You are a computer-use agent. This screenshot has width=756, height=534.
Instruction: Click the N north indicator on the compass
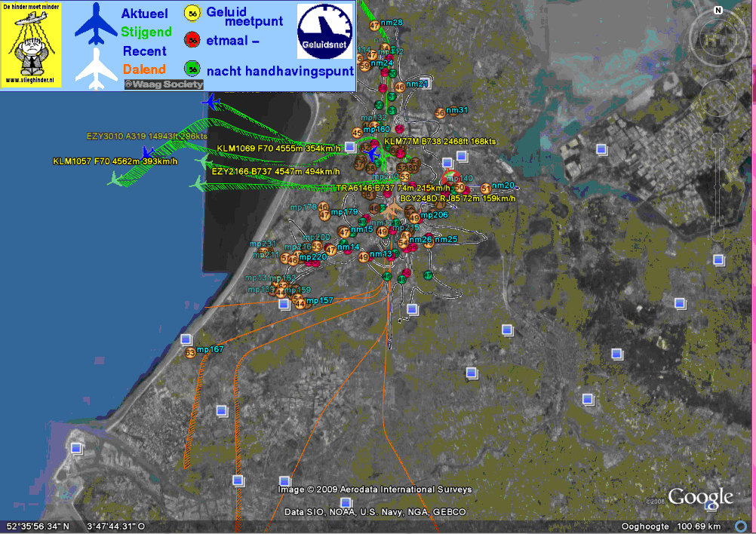point(718,10)
